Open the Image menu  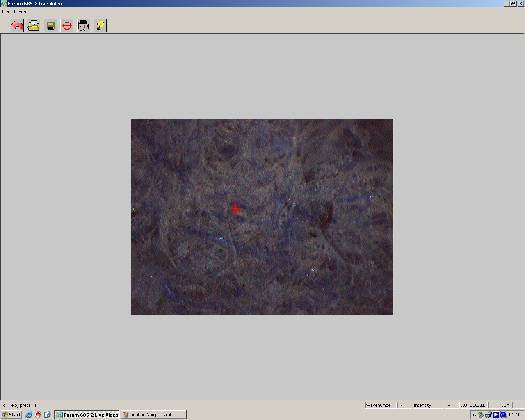20,11
